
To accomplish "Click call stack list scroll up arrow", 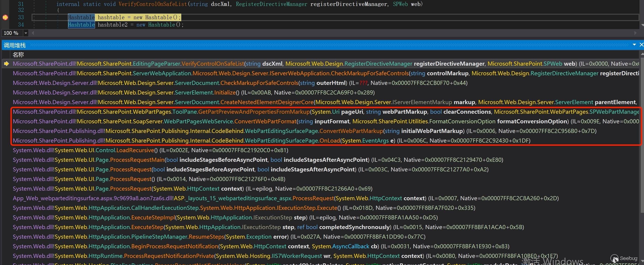I will pyautogui.click(x=642, y=54).
